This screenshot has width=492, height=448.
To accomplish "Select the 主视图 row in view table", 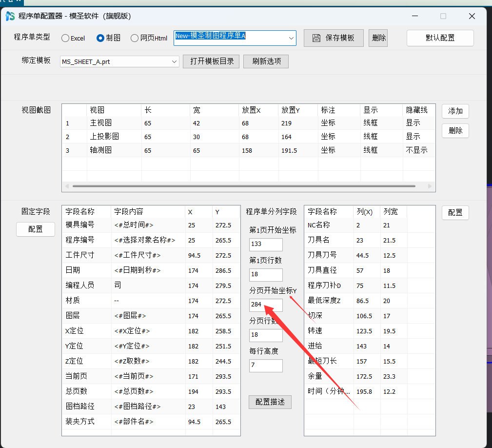I will (249, 123).
